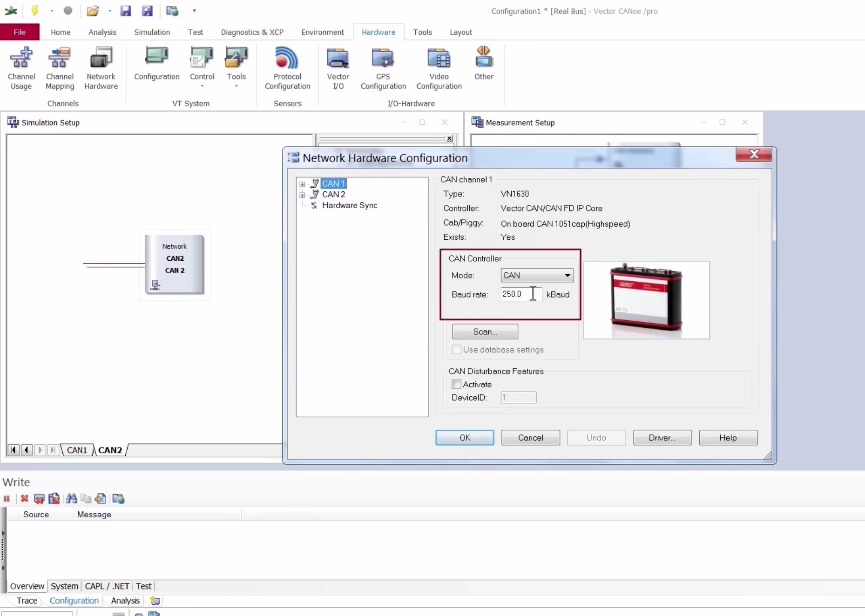Screen dimensions: 865x616
Task: Open the Analysis desktop tab at bottom
Action: (125, 601)
